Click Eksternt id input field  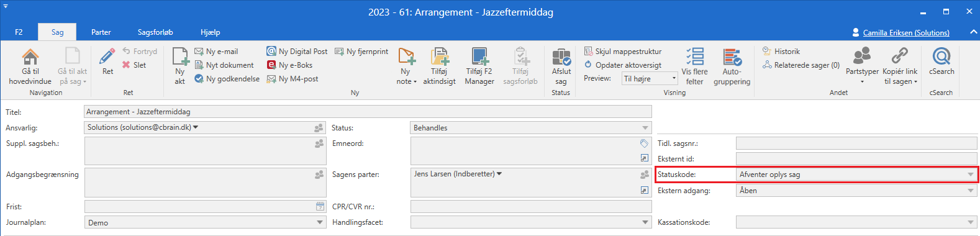856,159
